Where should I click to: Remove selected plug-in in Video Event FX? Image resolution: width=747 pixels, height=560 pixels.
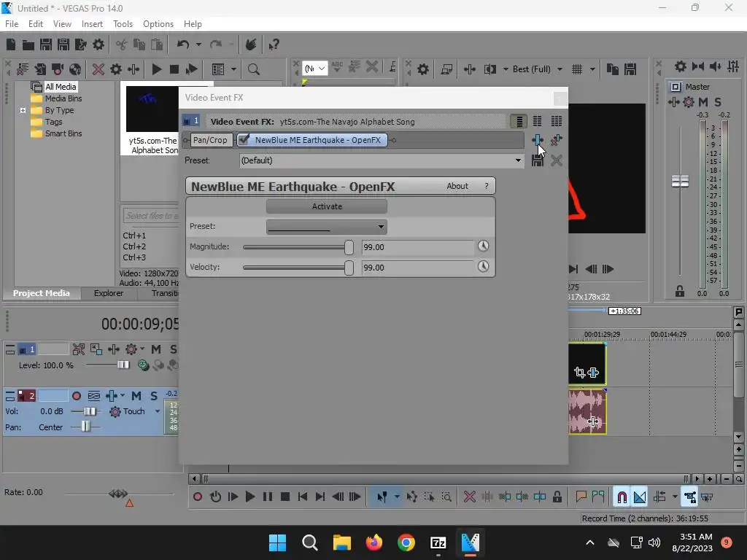pos(556,140)
